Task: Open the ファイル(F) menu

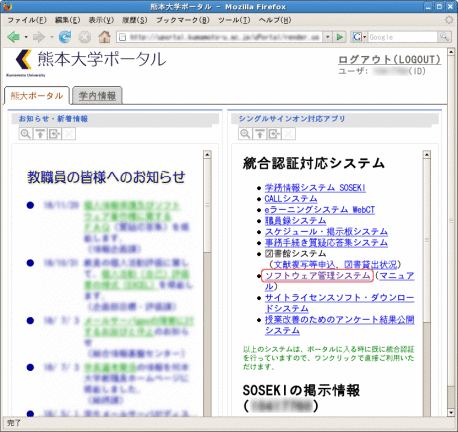Action: 27,20
